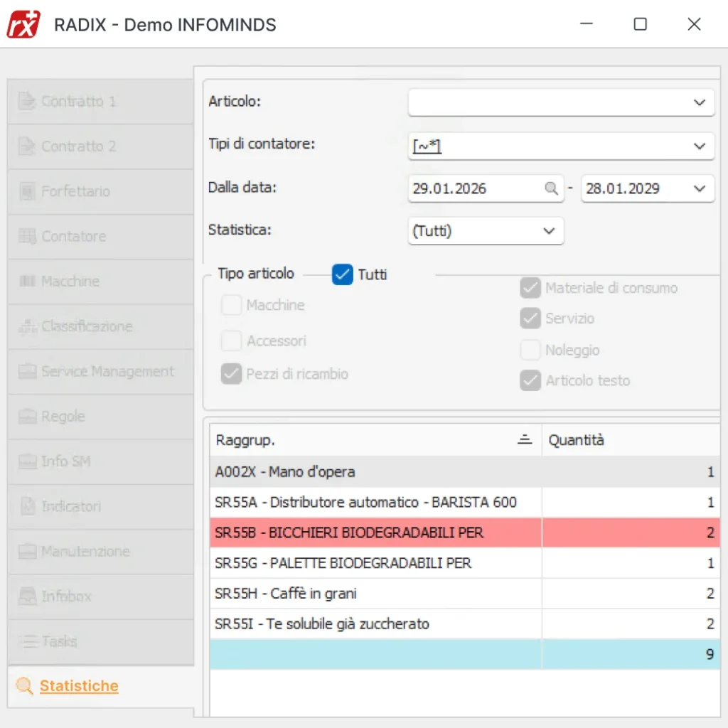Click the RADIX app logo icon
The image size is (728, 728).
[23, 24]
